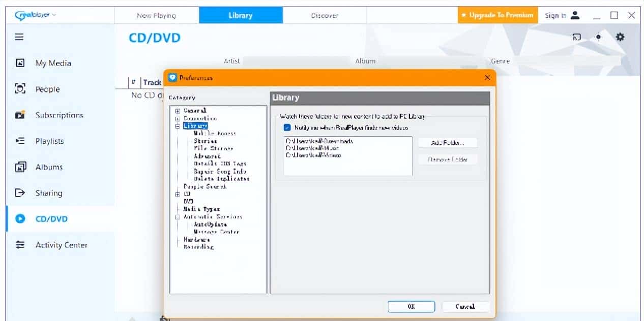Select People Search in category tree

(x=205, y=186)
